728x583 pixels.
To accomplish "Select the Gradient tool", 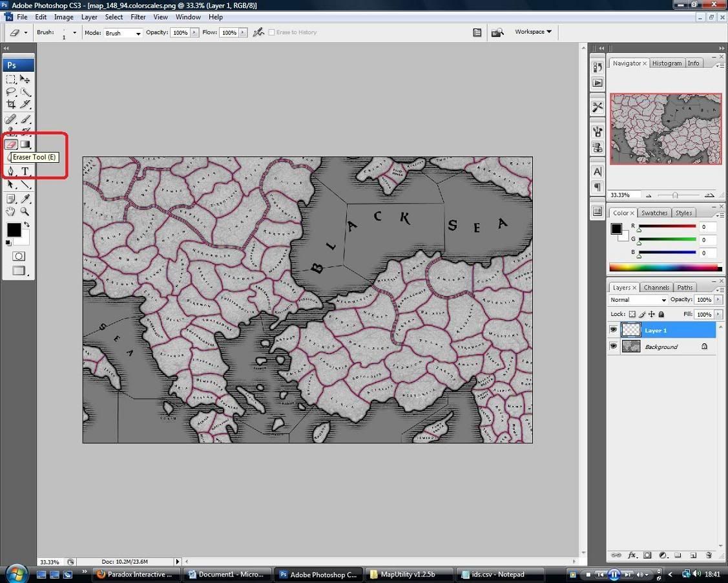I will [25, 145].
